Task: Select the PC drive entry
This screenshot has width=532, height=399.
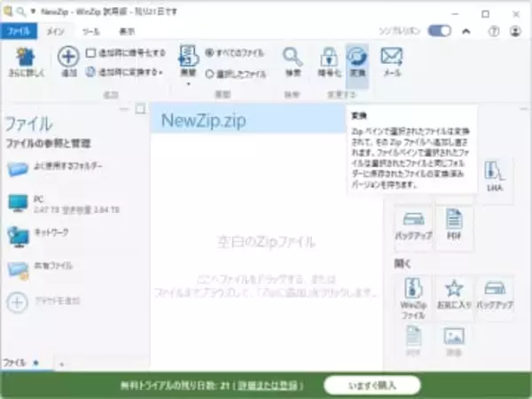Action: click(x=63, y=204)
